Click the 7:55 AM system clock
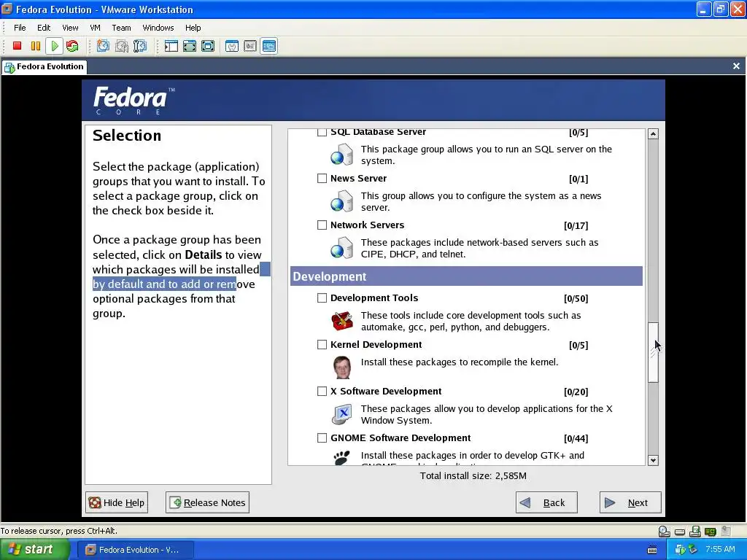This screenshot has width=747, height=560. (x=720, y=550)
